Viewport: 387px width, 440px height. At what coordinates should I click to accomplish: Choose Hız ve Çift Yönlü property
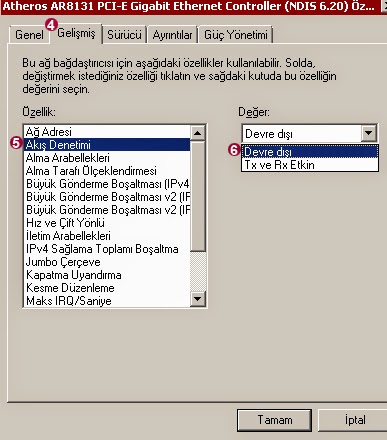[x=107, y=223]
